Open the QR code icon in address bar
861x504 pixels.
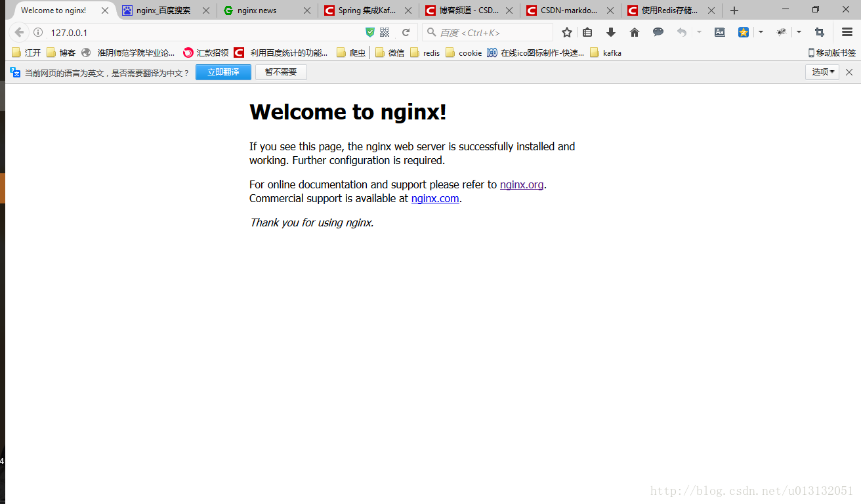385,32
